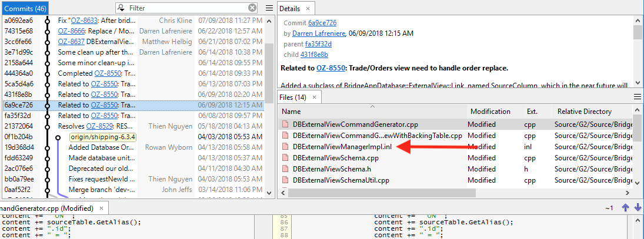Image resolution: width=644 pixels, height=239 pixels.
Task: Select commit 19d368d4 Added Database Or...
Action: click(x=133, y=147)
